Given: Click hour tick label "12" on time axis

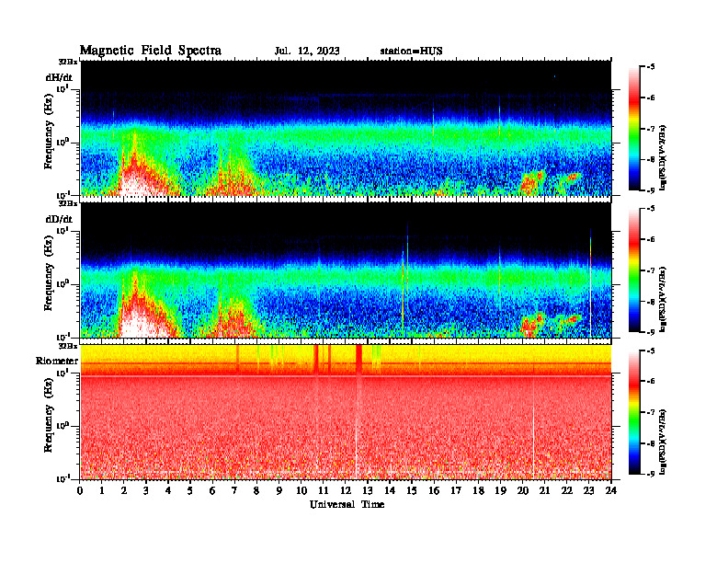Looking at the screenshot, I should click(x=346, y=490).
